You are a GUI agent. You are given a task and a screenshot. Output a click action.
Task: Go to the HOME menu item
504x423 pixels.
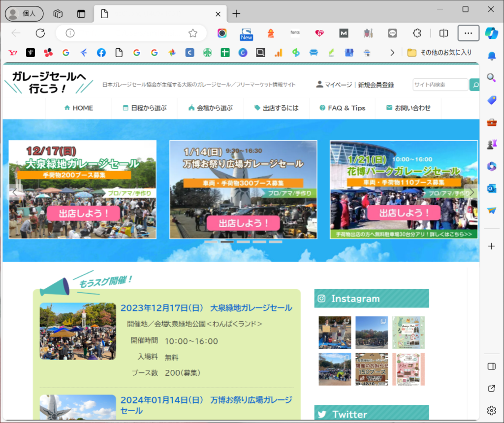click(79, 108)
